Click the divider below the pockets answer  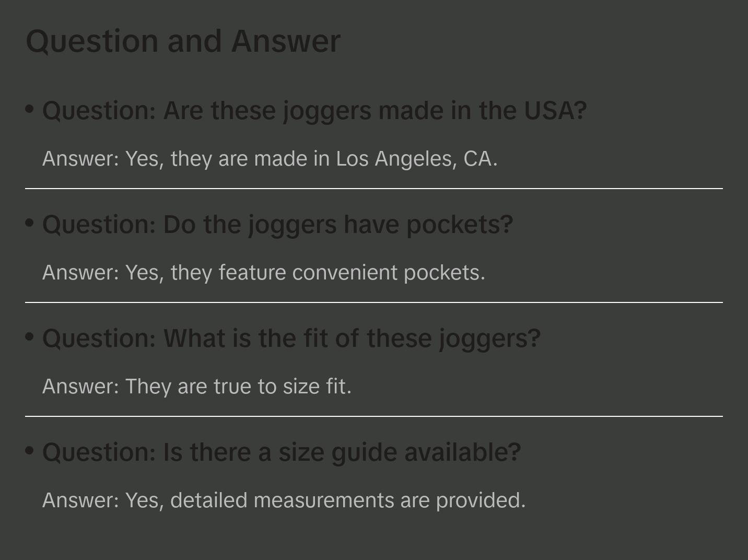(x=374, y=302)
